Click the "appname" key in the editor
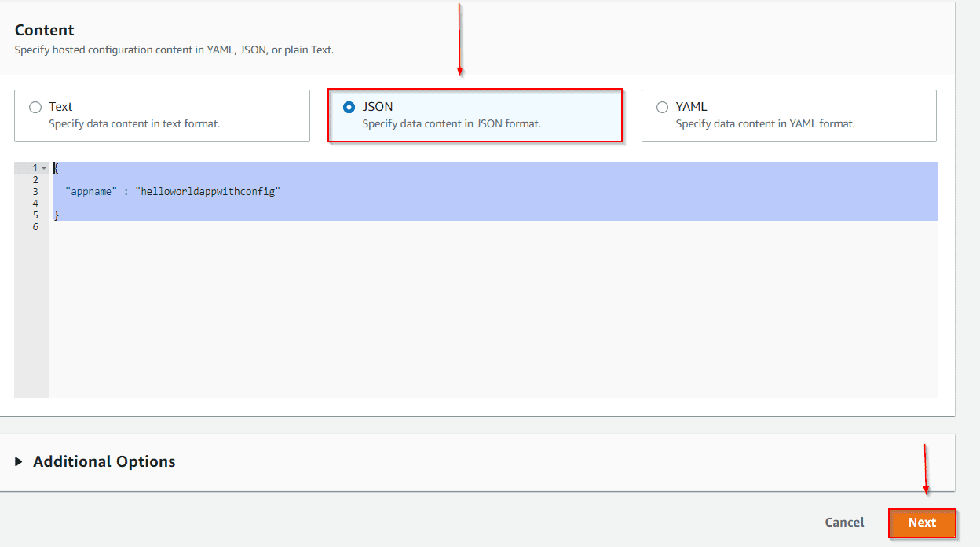This screenshot has height=547, width=980. click(x=91, y=192)
